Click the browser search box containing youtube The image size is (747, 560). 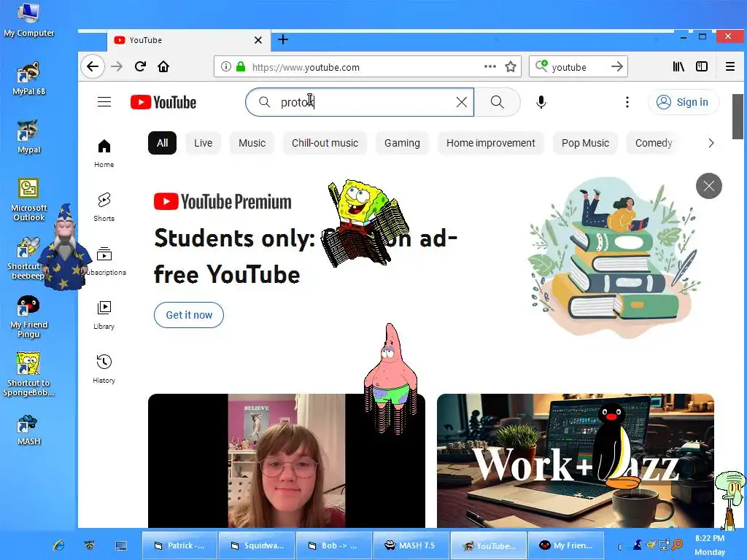pos(578,66)
